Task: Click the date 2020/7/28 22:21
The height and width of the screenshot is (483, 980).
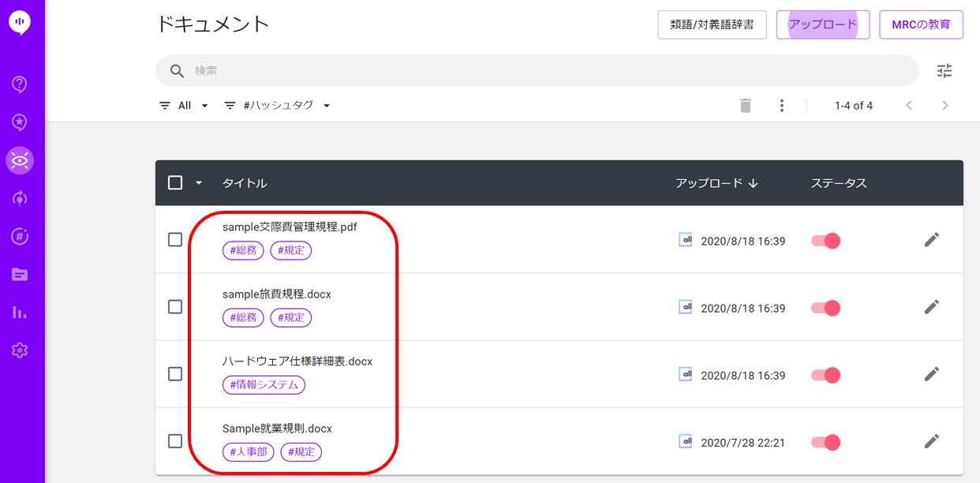Action: (743, 443)
